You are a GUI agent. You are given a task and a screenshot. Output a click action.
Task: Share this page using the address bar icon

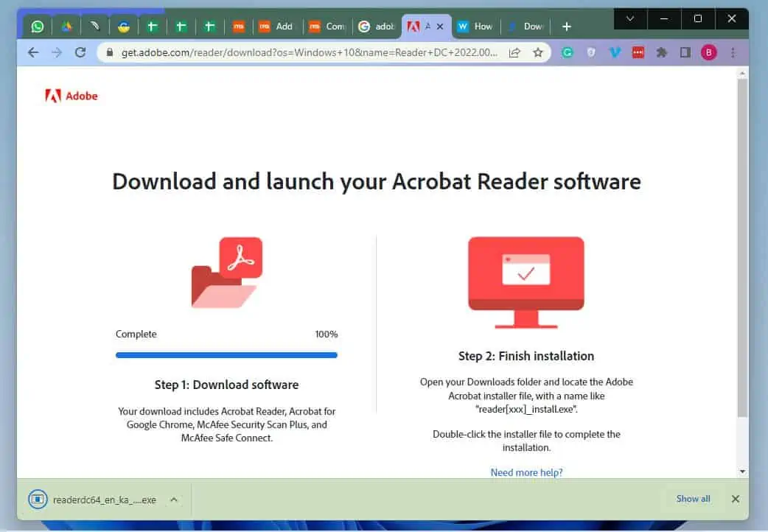[514, 52]
